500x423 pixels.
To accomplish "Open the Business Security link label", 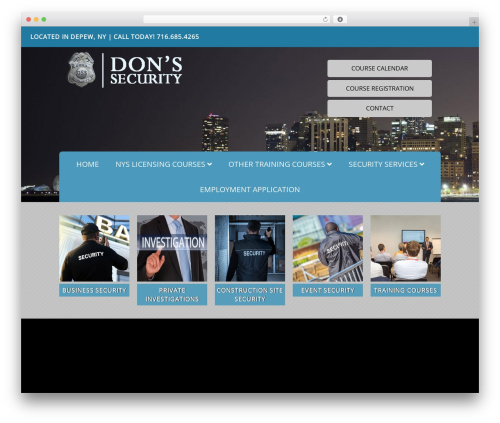I will tap(94, 290).
